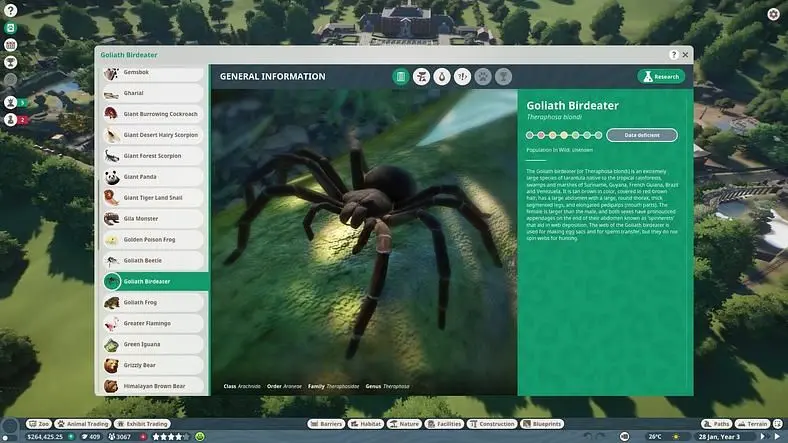Open game settings gear at top right
The height and width of the screenshot is (443, 788).
tap(773, 14)
